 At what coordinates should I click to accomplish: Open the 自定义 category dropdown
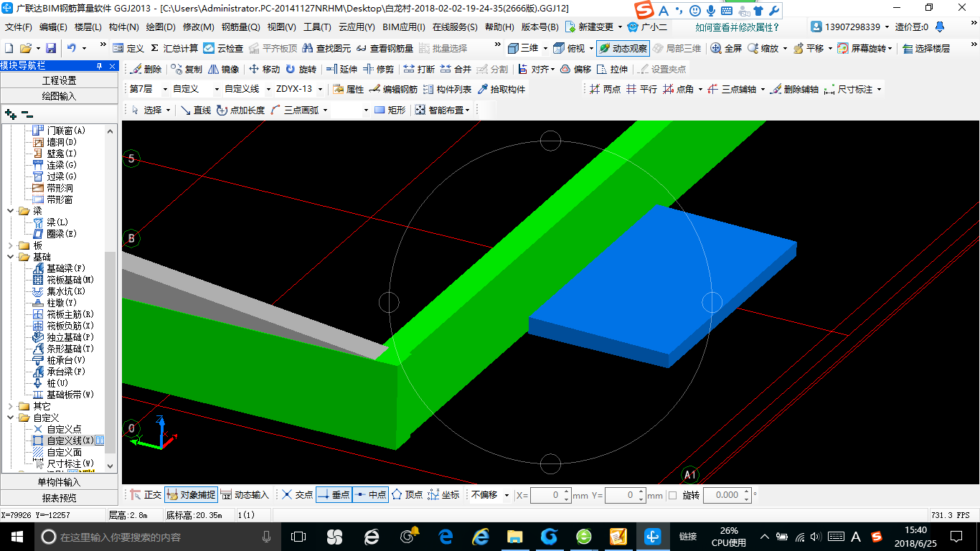point(217,90)
